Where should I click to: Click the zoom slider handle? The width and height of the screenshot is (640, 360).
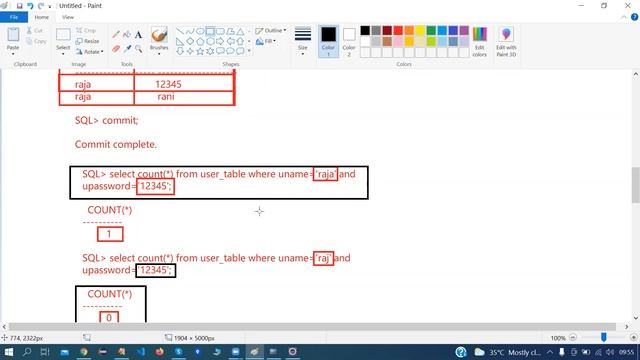604,337
